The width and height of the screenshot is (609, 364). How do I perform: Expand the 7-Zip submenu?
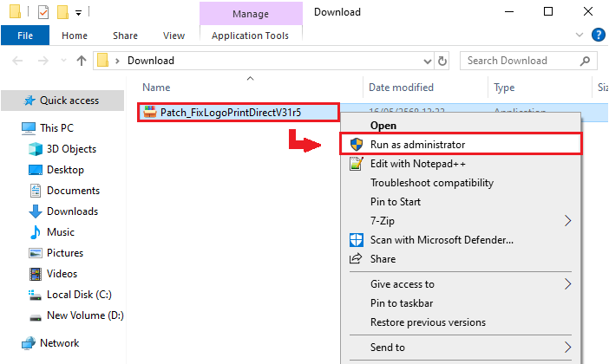coord(568,220)
